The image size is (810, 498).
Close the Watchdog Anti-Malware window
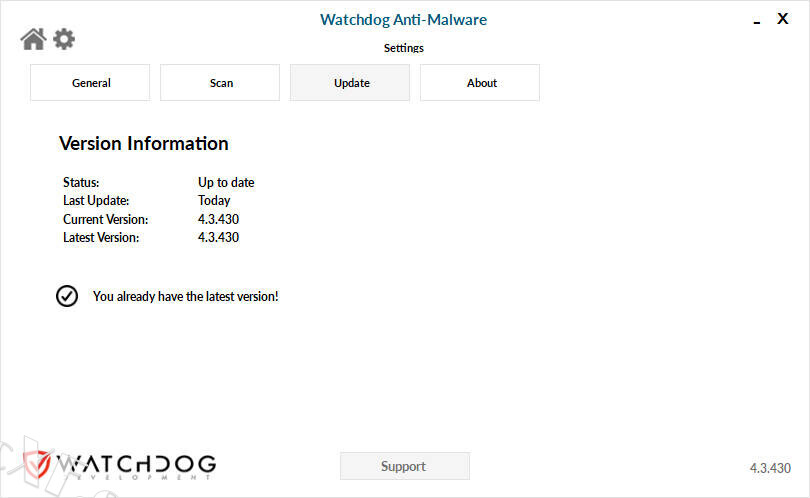(x=783, y=19)
